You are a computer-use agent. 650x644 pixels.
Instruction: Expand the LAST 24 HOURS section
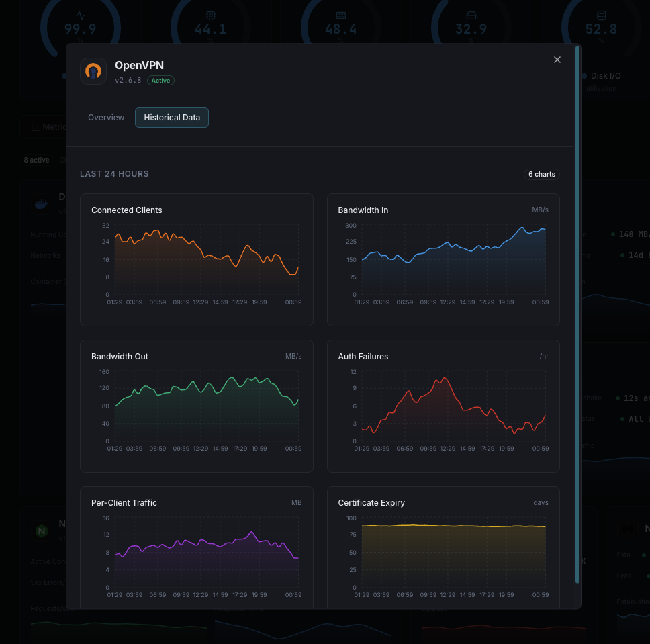click(114, 173)
